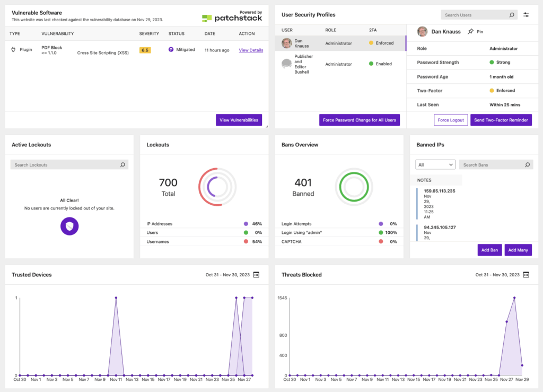The height and width of the screenshot is (392, 543).
Task: Click the Login Attempts row in Bans Overview
Action: pyautogui.click(x=339, y=224)
